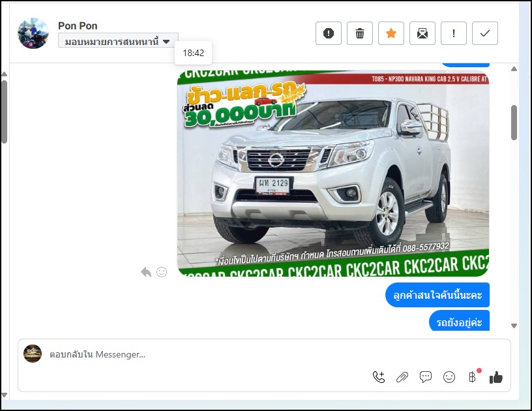Delete conversation with trash icon
Image resolution: width=532 pixels, height=411 pixels.
coord(360,33)
